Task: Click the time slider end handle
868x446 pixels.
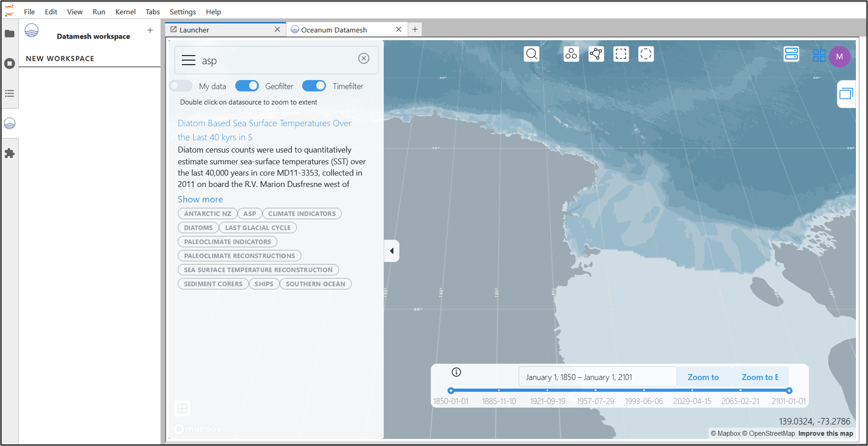Action: (789, 390)
